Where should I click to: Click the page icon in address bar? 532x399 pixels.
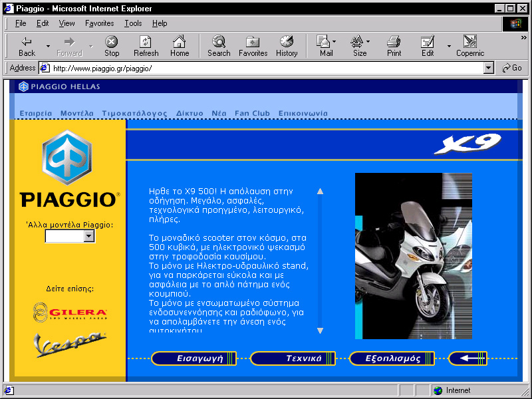[45, 68]
